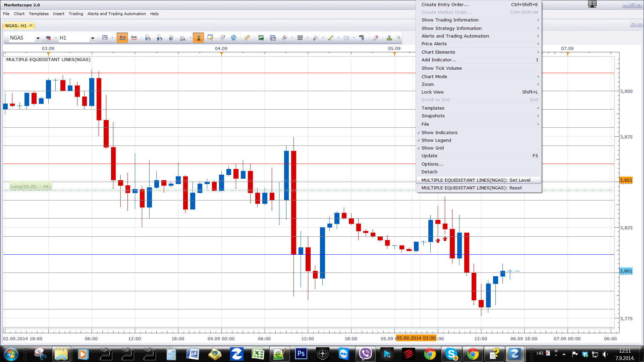Click the fan lines drawing tool

tap(315, 38)
